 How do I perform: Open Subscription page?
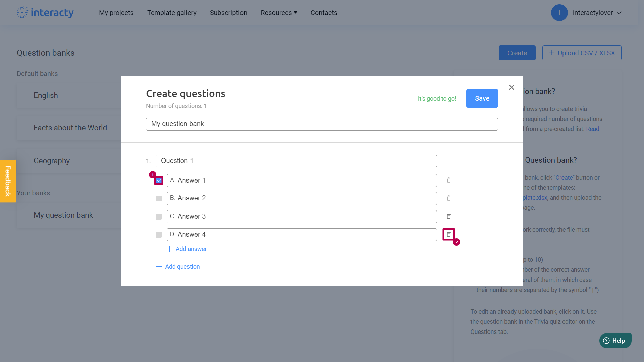[x=228, y=13]
